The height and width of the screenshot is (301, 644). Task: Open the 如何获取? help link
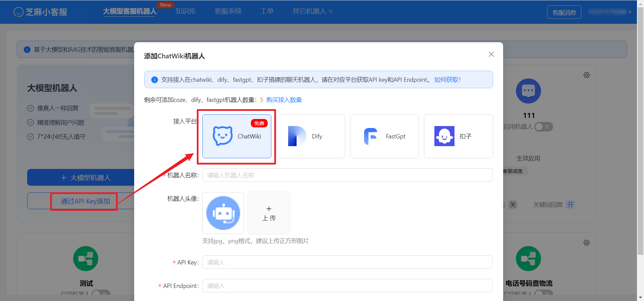pyautogui.click(x=447, y=80)
